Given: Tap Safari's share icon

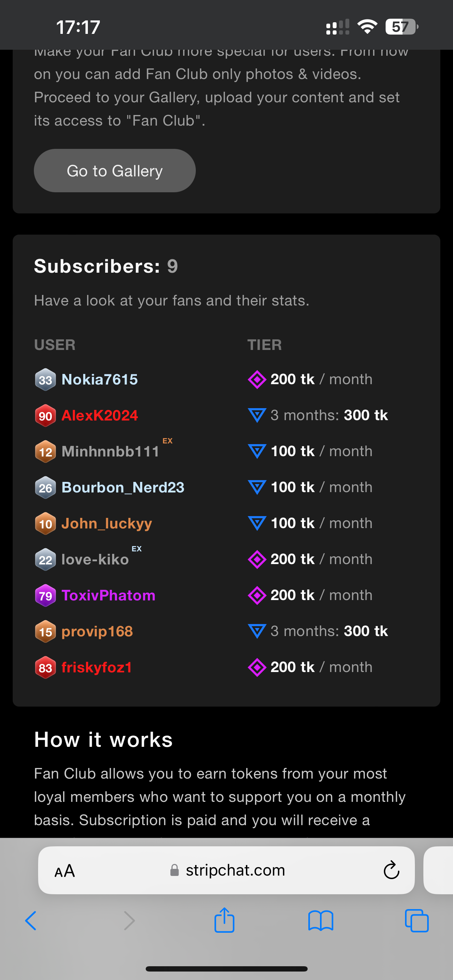Looking at the screenshot, I should pos(224,920).
